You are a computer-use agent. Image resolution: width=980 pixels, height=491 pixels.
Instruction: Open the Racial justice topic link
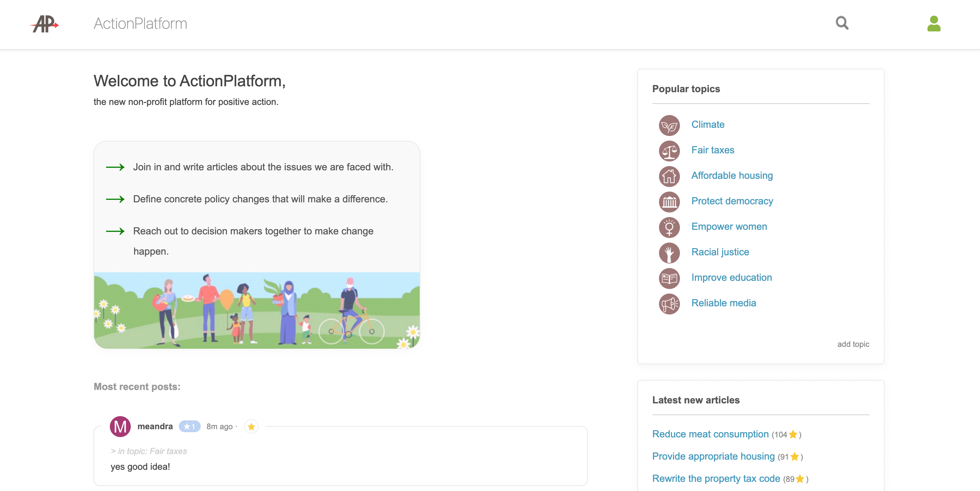point(720,252)
